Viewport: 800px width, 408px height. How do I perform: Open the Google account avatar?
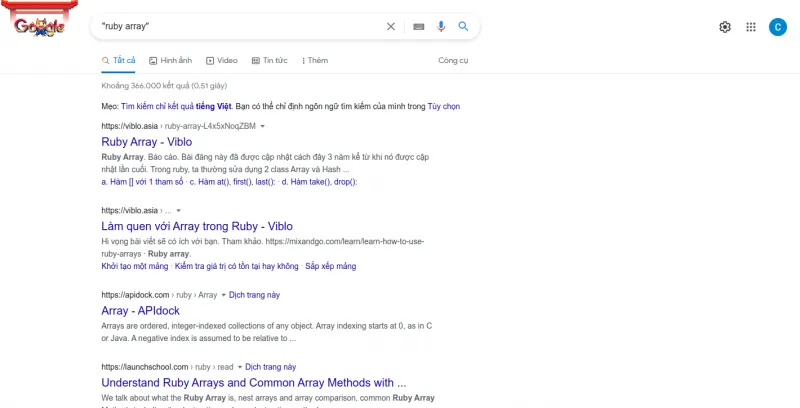click(x=777, y=27)
